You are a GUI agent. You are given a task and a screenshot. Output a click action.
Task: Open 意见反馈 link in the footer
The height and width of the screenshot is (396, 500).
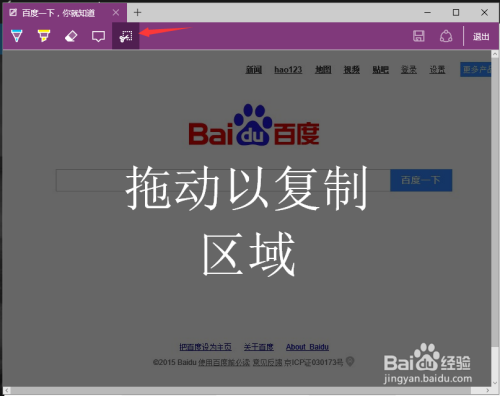(x=267, y=362)
